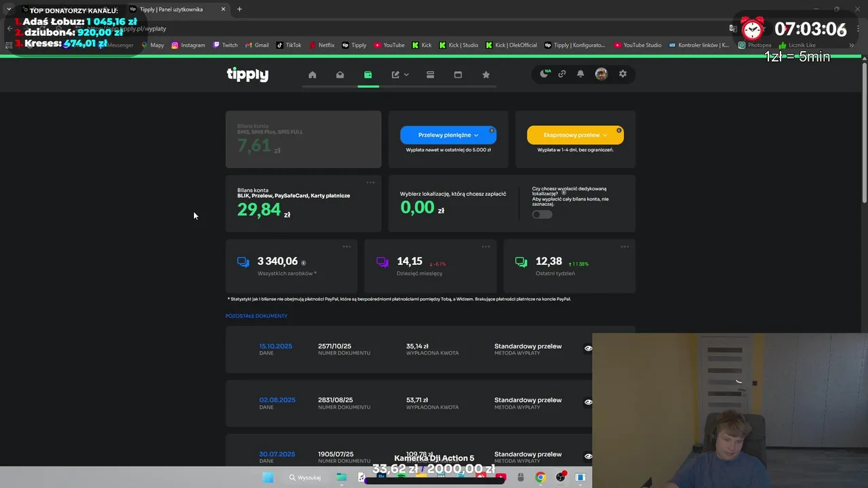Click the chain link icon in Tipply header
The height and width of the screenshot is (488, 868).
(x=561, y=74)
